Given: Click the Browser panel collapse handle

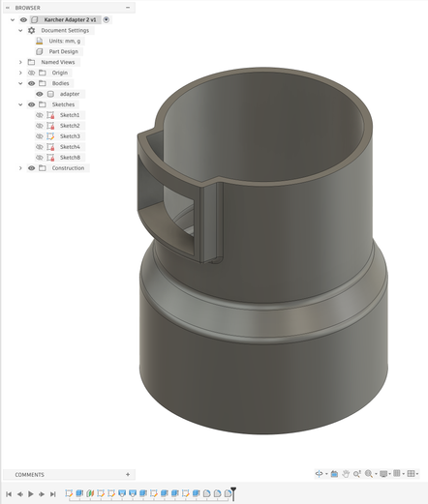Looking at the screenshot, I should point(8,8).
